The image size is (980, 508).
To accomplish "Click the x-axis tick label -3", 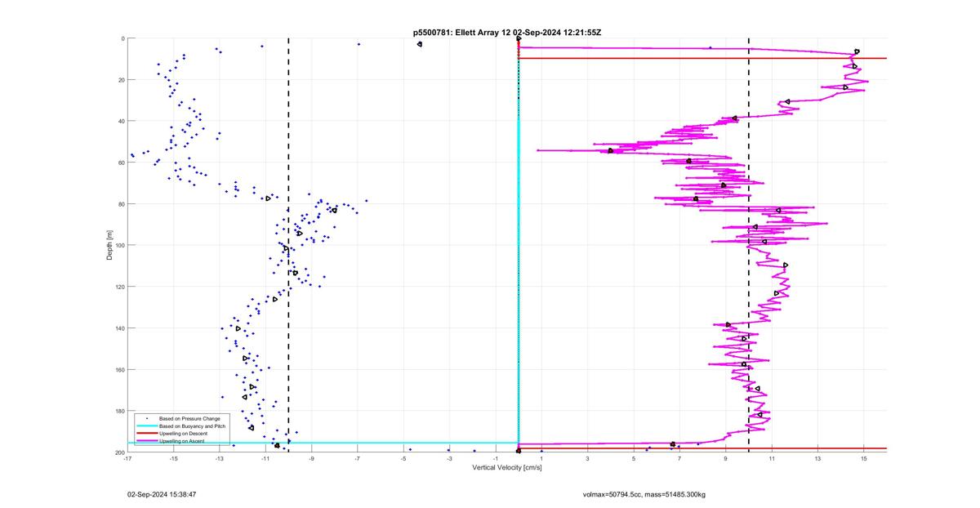I will click(x=449, y=458).
